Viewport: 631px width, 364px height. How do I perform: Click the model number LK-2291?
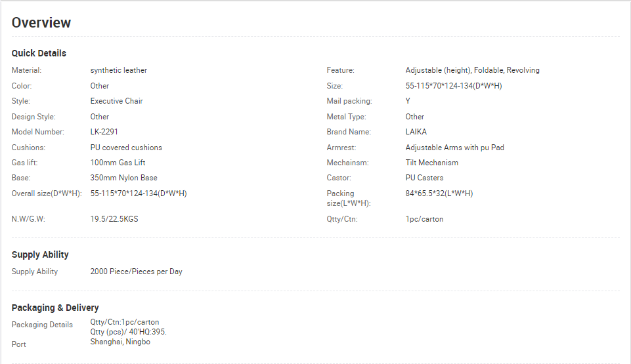pyautogui.click(x=104, y=132)
